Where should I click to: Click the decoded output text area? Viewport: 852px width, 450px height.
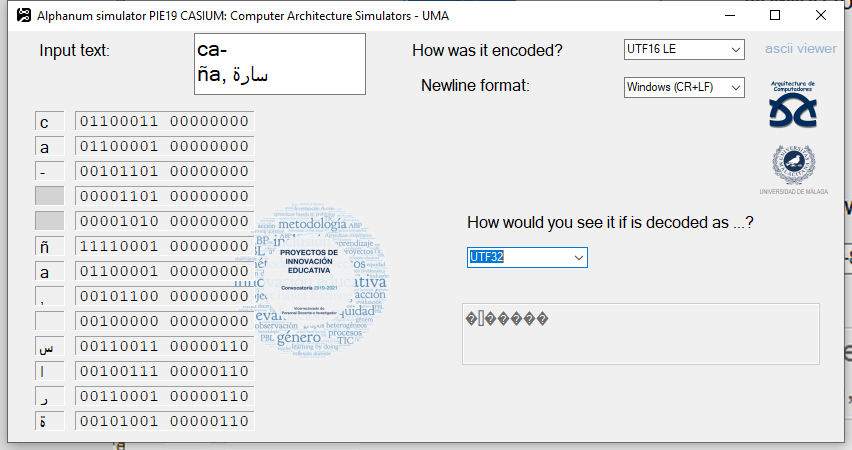coord(640,333)
